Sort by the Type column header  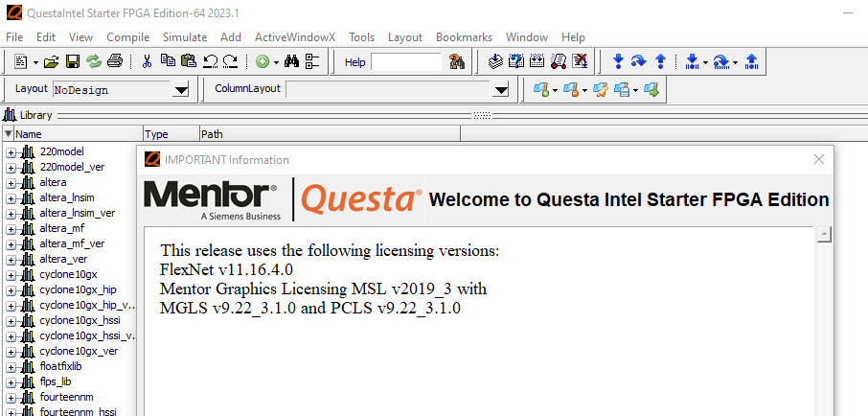[171, 133]
